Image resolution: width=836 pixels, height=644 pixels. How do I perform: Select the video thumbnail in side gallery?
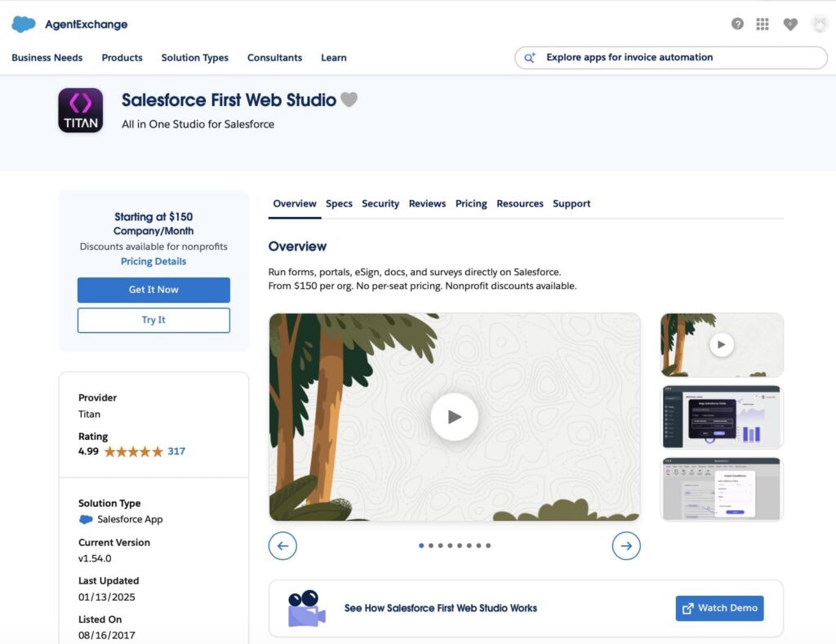[x=722, y=345]
